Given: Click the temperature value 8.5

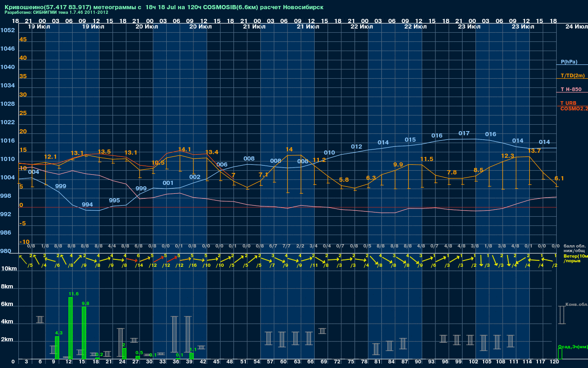Looking at the screenshot, I should (479, 170).
